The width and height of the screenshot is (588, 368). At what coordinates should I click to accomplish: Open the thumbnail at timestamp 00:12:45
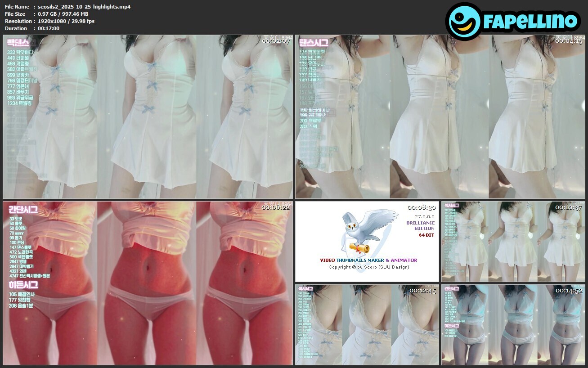point(367,324)
